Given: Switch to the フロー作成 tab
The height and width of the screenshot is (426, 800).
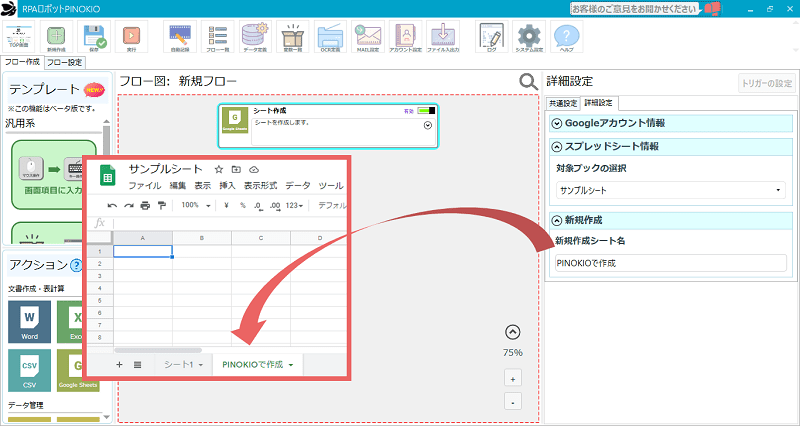Looking at the screenshot, I should click(x=22, y=62).
